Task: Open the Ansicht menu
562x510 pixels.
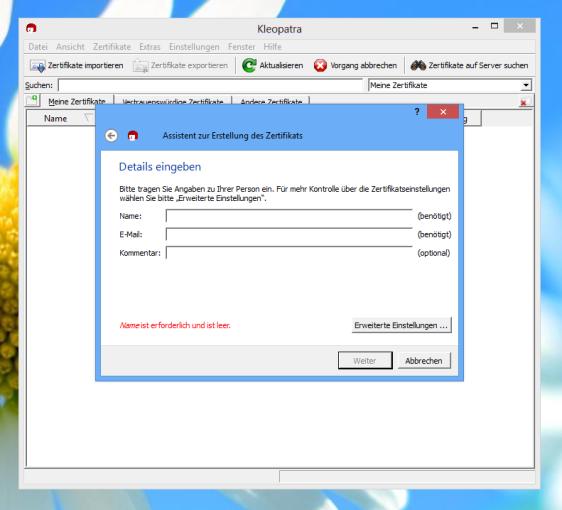Action: pos(70,47)
